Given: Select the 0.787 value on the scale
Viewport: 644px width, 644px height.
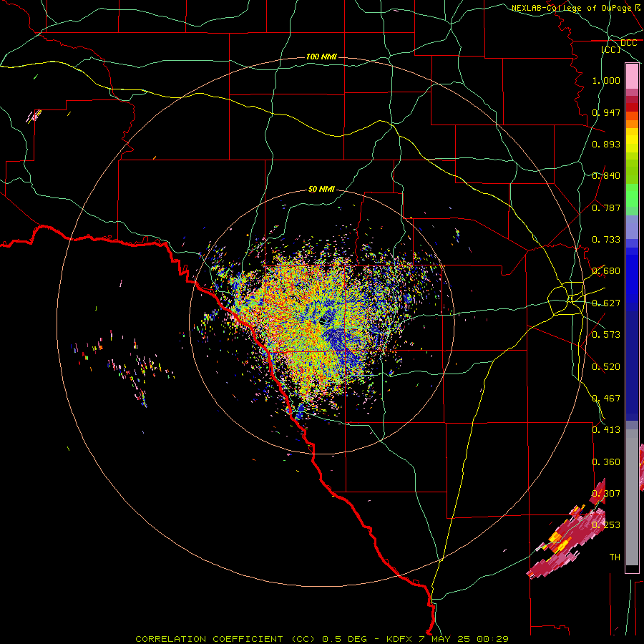Looking at the screenshot, I should 606,208.
